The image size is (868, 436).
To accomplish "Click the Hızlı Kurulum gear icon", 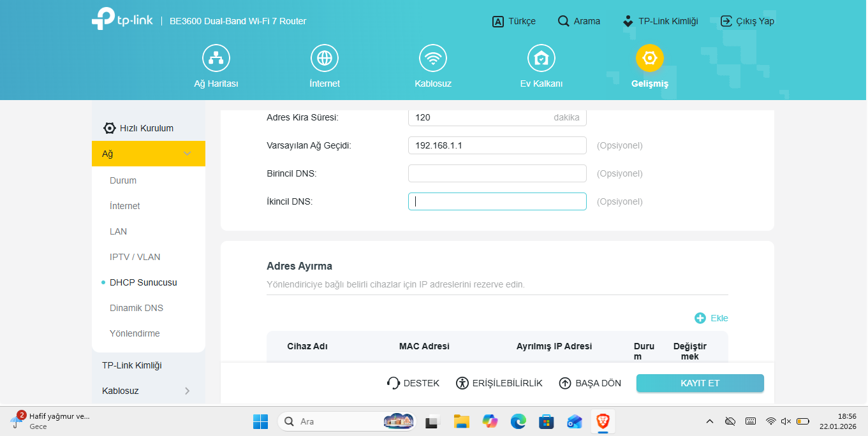I will (x=110, y=128).
